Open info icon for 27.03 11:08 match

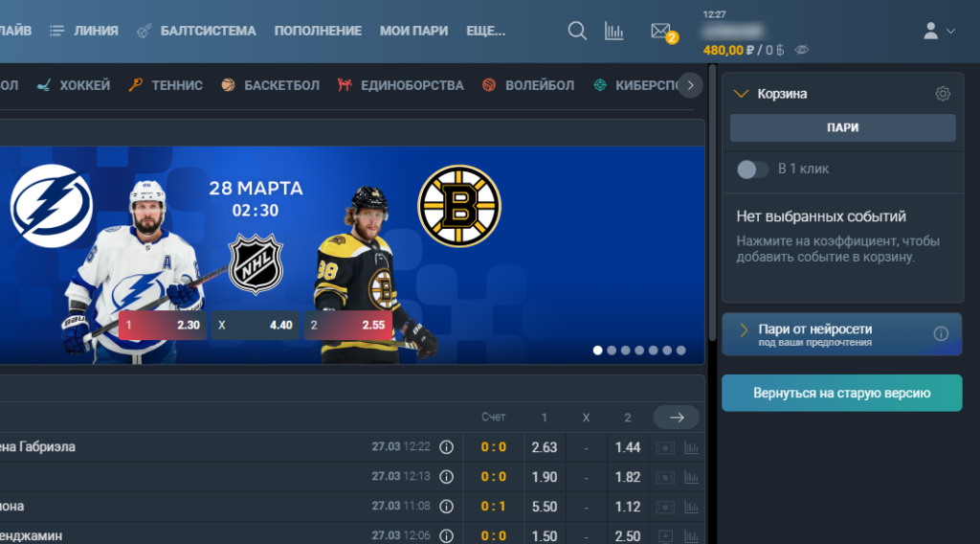(x=446, y=507)
